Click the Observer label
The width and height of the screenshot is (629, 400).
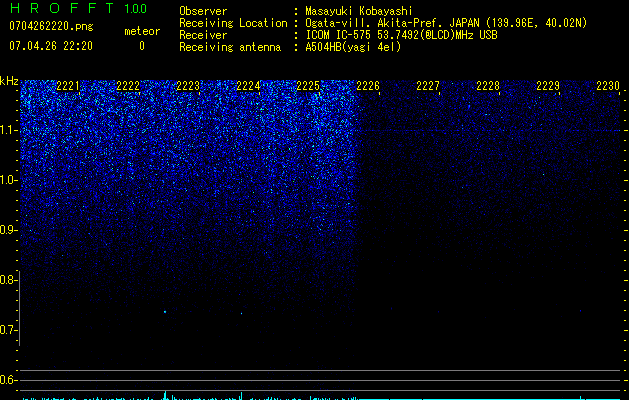click(x=203, y=11)
